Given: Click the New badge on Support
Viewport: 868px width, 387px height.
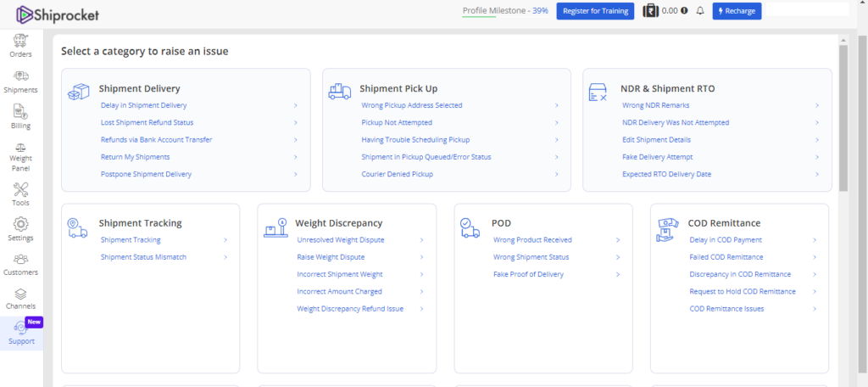Looking at the screenshot, I should point(34,322).
